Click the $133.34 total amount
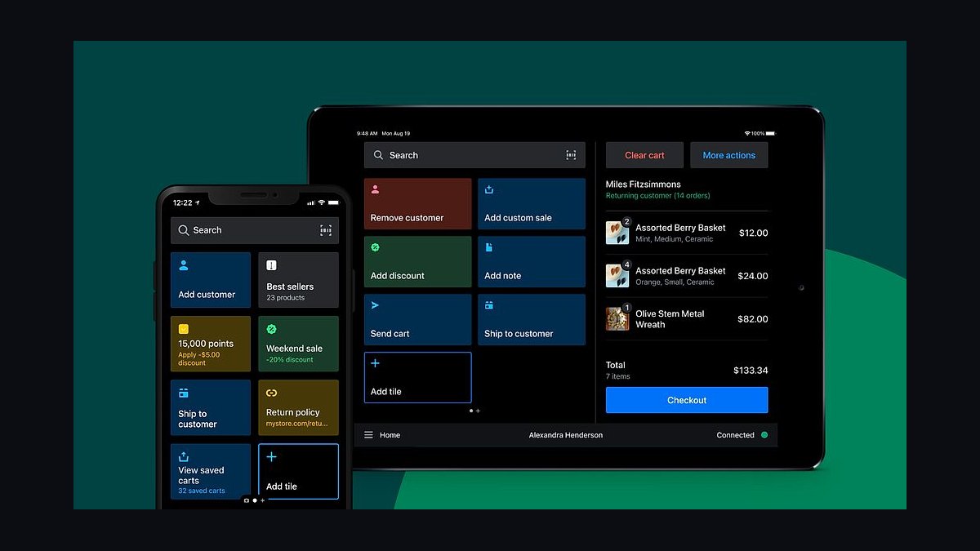This screenshot has width=980, height=551. coord(751,371)
